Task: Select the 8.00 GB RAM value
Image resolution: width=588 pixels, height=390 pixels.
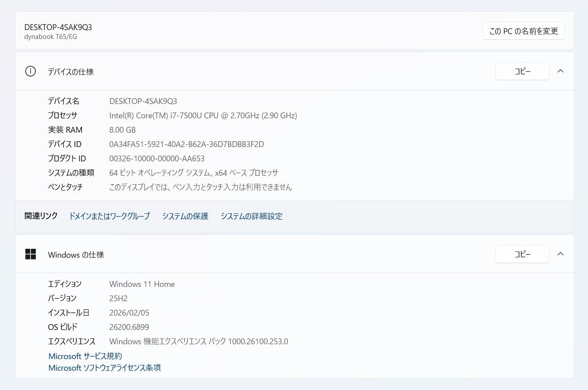Action: point(122,130)
